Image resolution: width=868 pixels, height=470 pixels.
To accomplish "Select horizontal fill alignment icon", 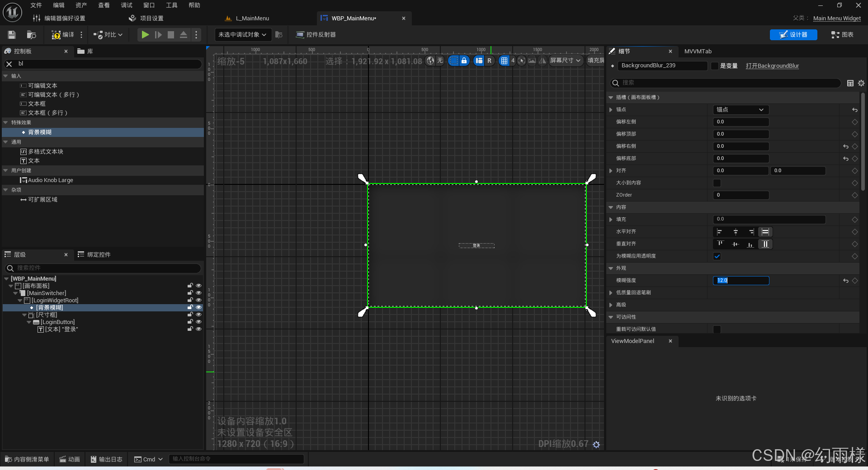I will (x=765, y=232).
